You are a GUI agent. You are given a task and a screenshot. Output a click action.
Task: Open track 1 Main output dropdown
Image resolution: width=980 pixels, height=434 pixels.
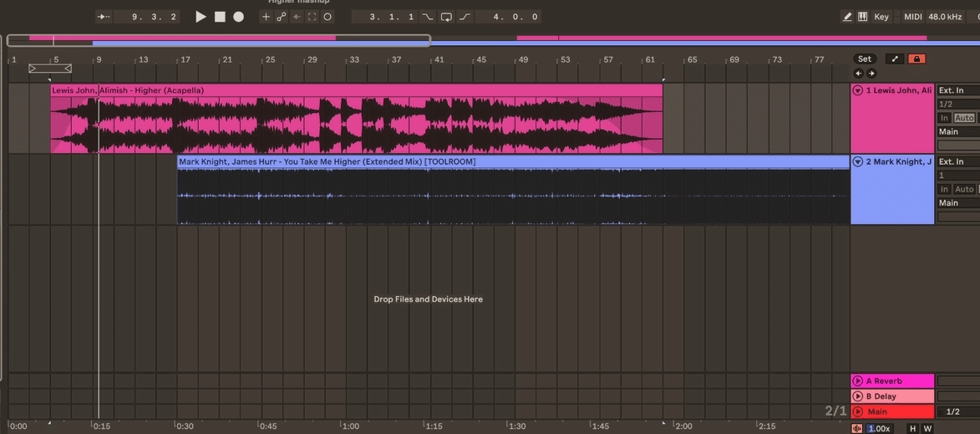tap(958, 132)
